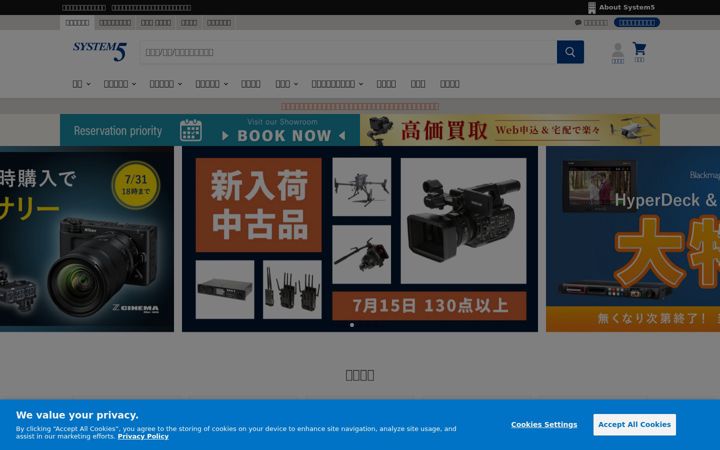Click the magnifier search button

pos(570,52)
